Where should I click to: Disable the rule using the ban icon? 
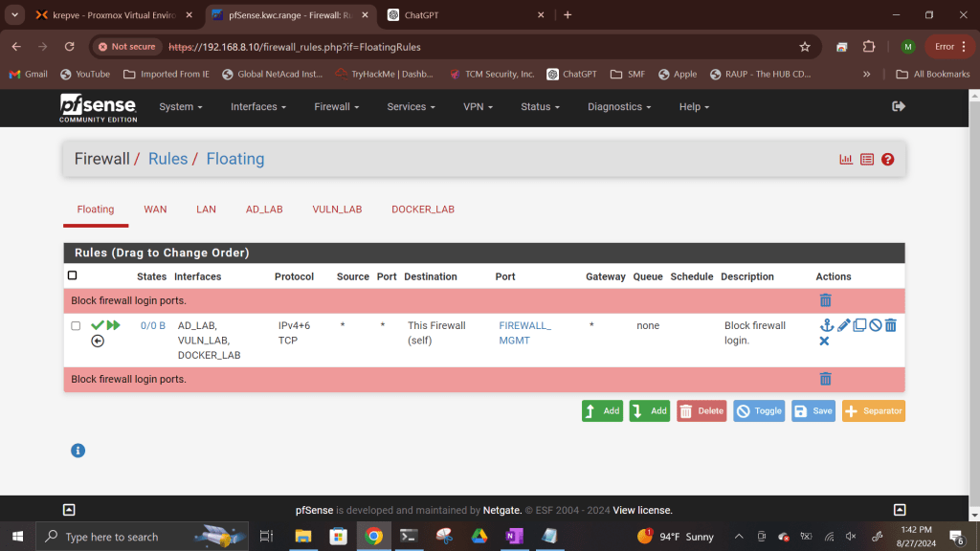coord(875,325)
